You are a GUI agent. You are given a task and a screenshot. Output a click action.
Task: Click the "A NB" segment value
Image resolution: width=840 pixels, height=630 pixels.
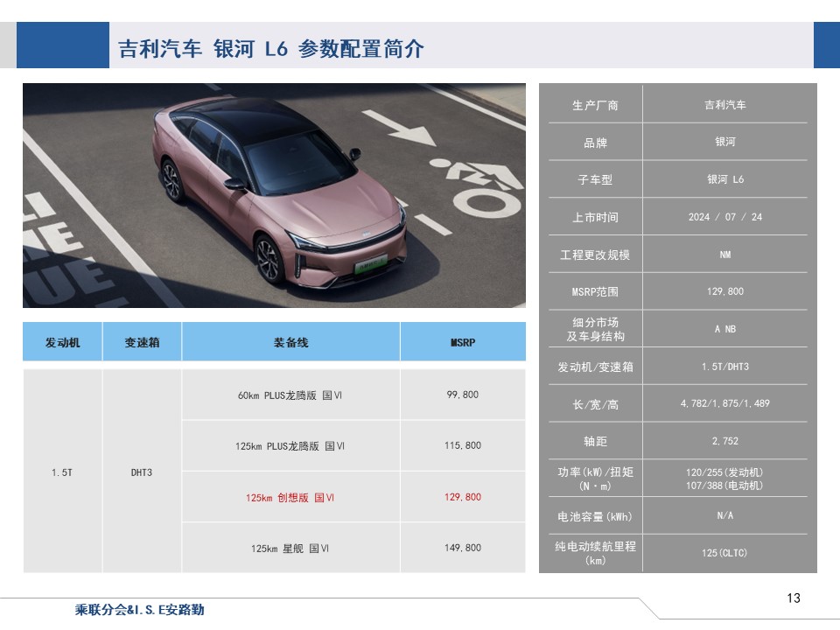coord(725,329)
